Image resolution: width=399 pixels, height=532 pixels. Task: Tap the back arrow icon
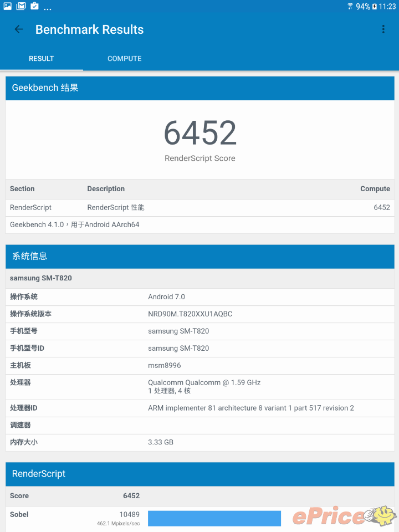pos(19,29)
